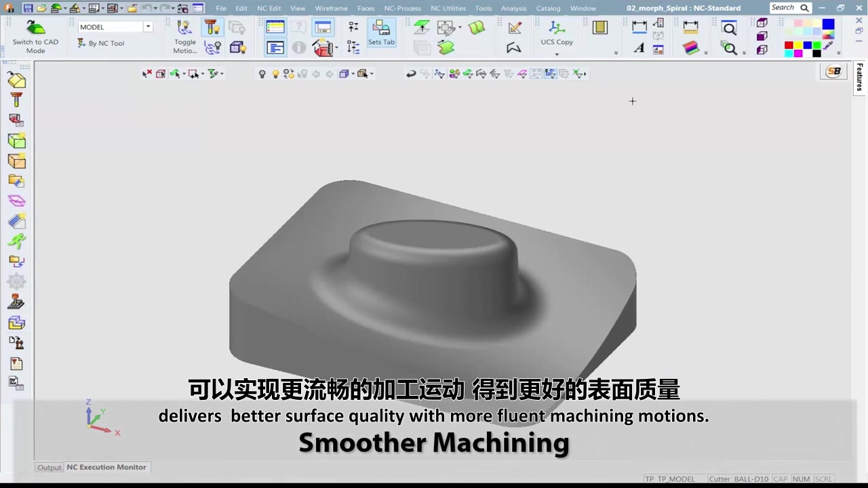868x488 pixels.
Task: Click the By NC Tool button
Action: (x=101, y=43)
